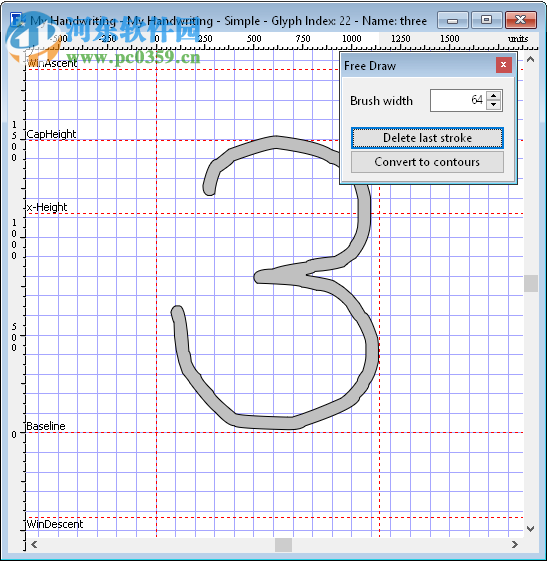Click vertical scrollbar up arrow
The height and width of the screenshot is (561, 556).
[x=531, y=59]
